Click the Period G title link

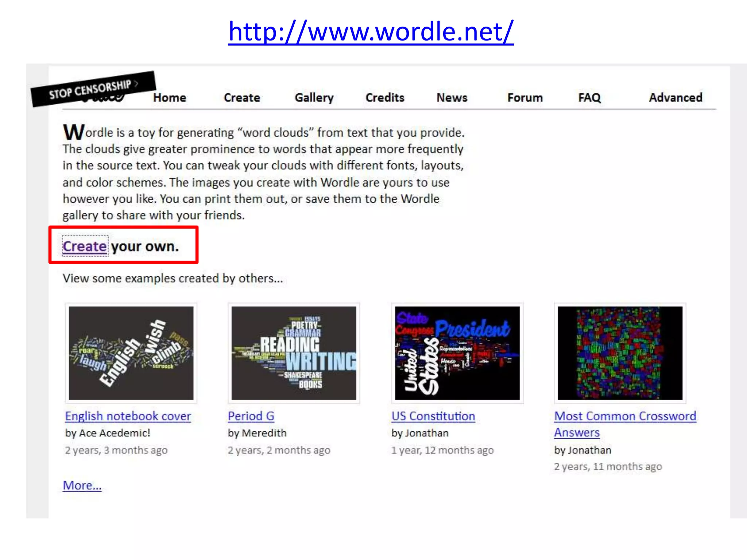pos(251,416)
